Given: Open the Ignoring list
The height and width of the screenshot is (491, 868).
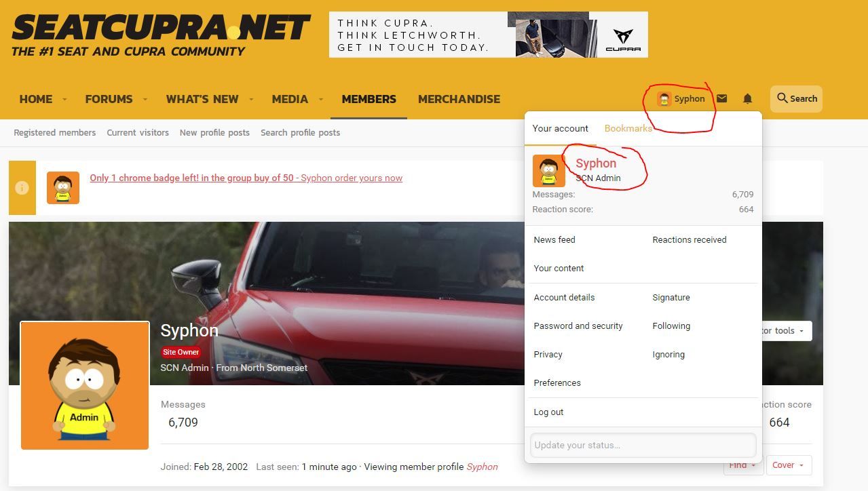Looking at the screenshot, I should (668, 355).
